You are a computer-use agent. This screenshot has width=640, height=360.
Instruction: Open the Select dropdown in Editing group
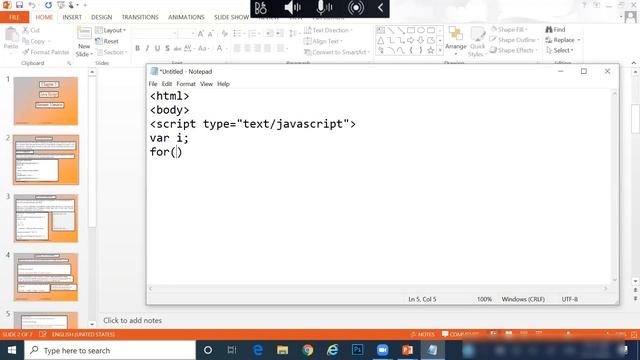[x=560, y=50]
